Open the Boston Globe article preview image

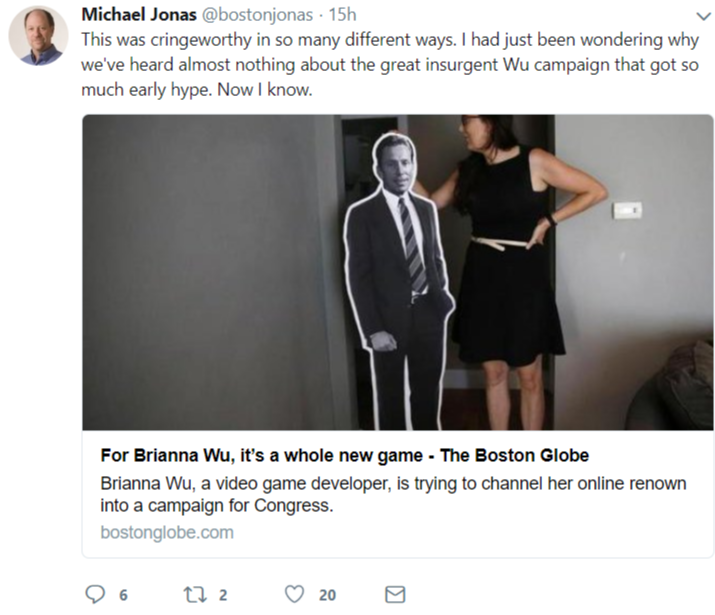point(398,272)
